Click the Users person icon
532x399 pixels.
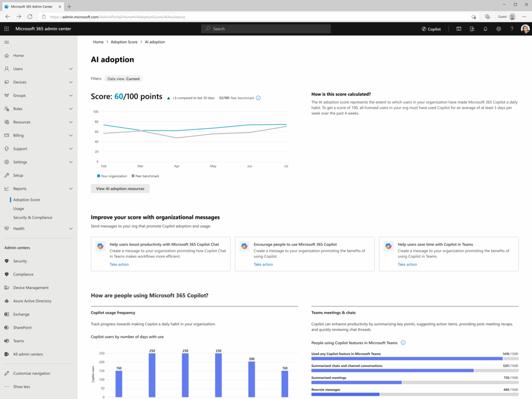(6, 69)
